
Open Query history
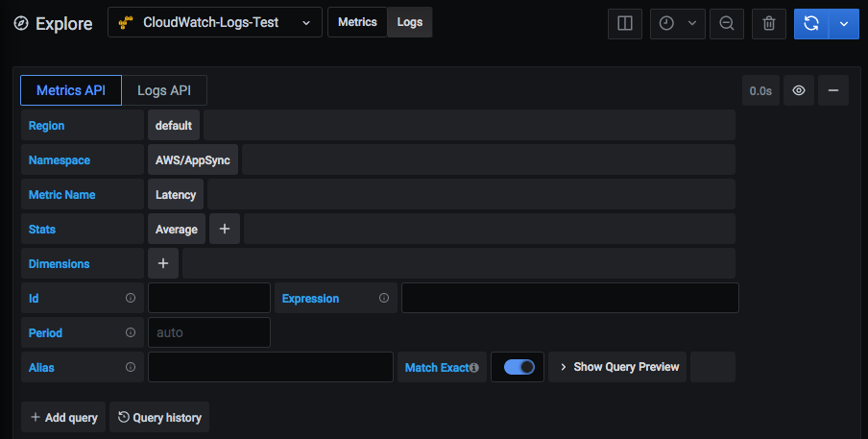coord(159,417)
